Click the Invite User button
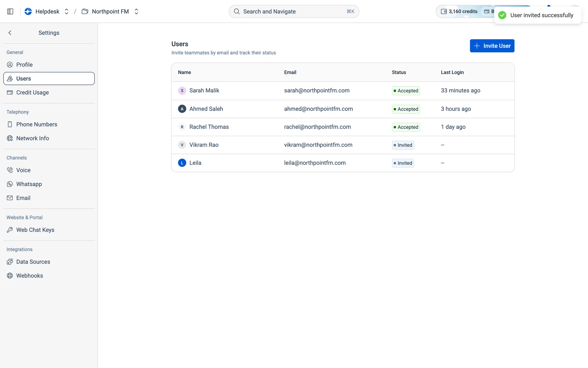The image size is (588, 368). [492, 46]
